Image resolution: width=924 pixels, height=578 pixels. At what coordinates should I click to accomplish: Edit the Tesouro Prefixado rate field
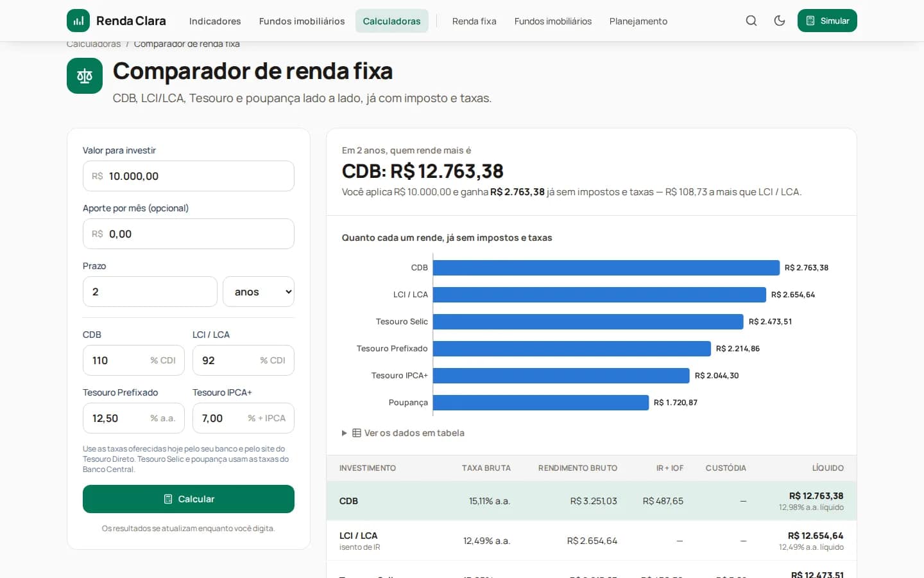133,418
